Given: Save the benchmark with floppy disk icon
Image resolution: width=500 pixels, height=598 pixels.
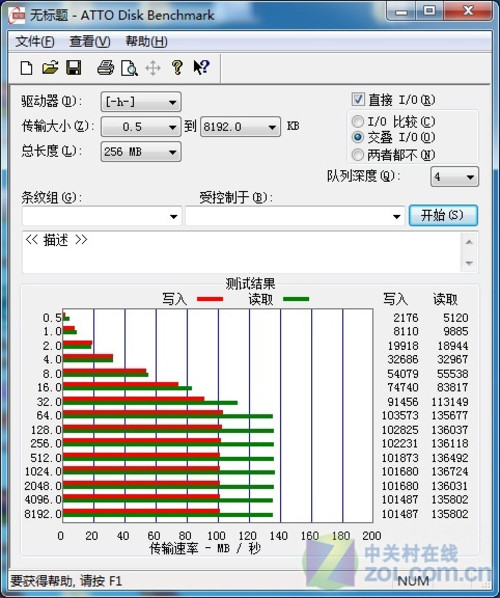Looking at the screenshot, I should (x=74, y=68).
